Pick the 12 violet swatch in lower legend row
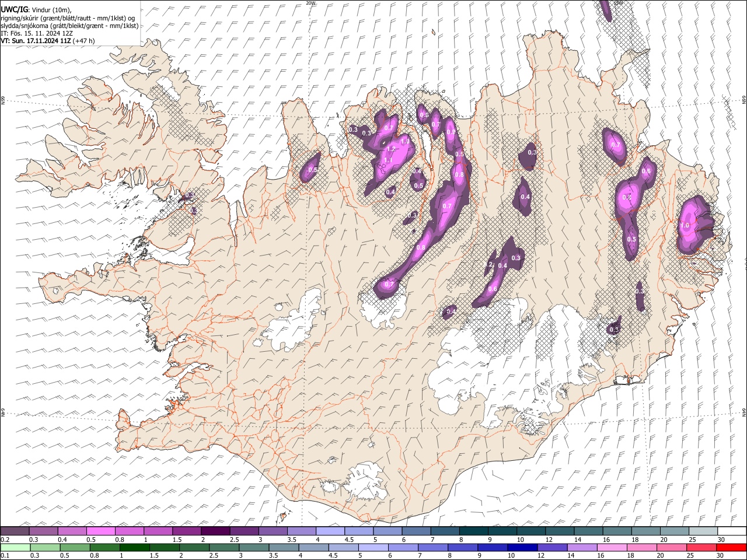Viewport: 747px width, 560px height. coord(553,547)
